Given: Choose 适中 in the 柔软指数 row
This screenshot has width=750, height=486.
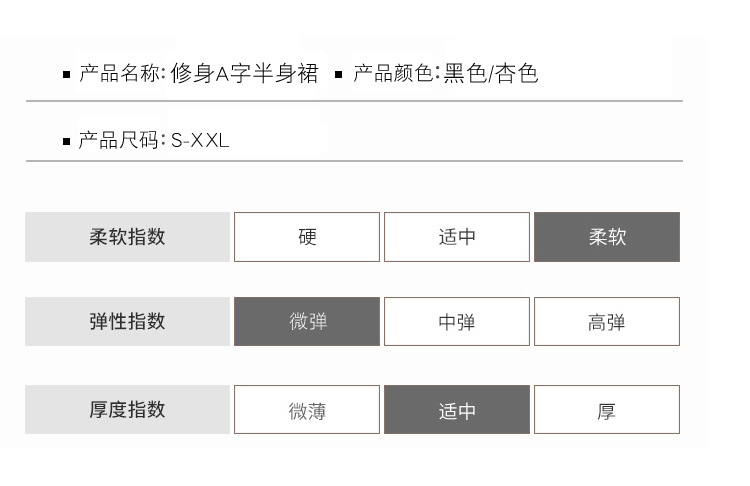Looking at the screenshot, I should click(x=457, y=237).
